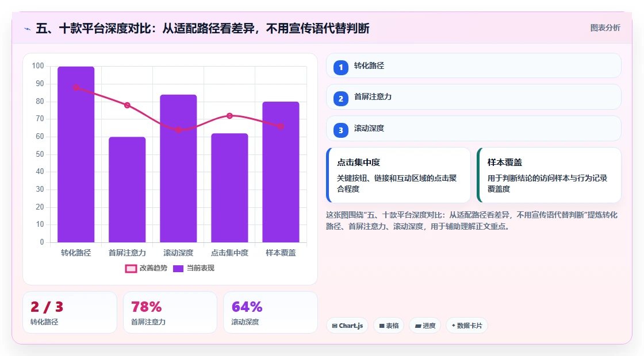Click the pink 改善趋势 legend swatch

(x=131, y=269)
